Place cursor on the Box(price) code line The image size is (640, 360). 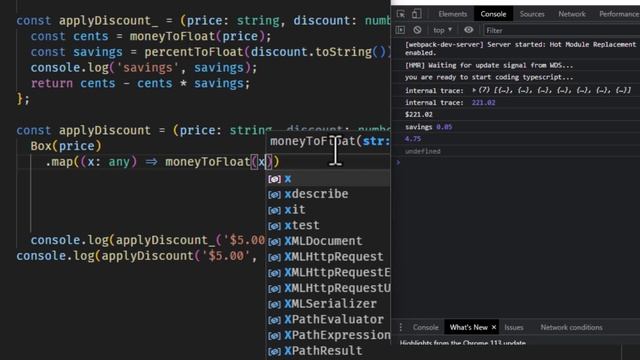tap(66, 146)
